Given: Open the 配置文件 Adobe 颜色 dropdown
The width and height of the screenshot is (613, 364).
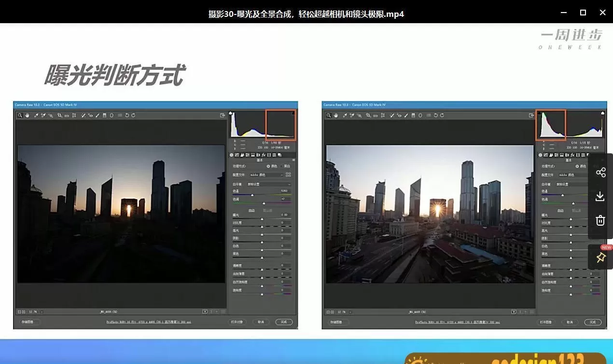Looking at the screenshot, I should coord(265,175).
